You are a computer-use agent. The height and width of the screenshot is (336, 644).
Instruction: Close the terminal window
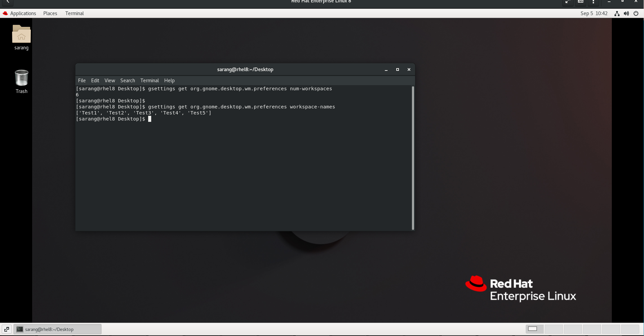[409, 69]
